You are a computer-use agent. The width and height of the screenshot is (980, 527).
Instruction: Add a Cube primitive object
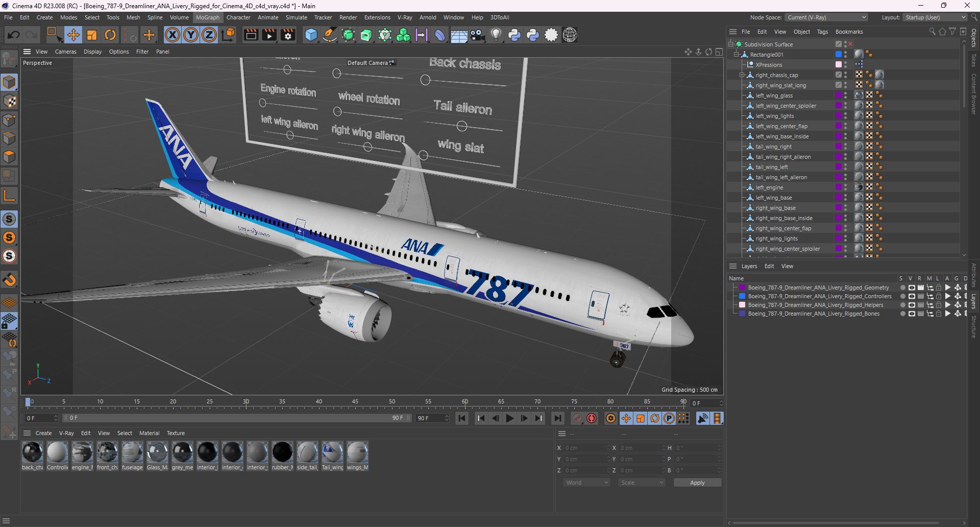tap(311, 35)
